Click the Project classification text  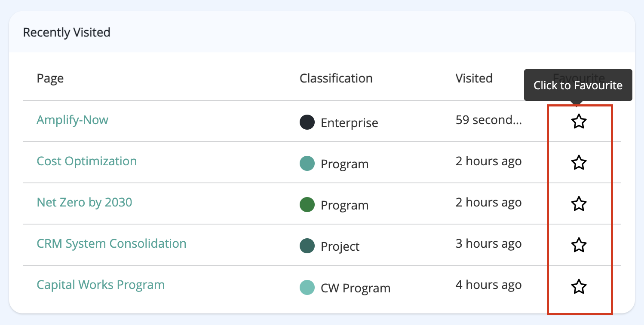tap(340, 246)
